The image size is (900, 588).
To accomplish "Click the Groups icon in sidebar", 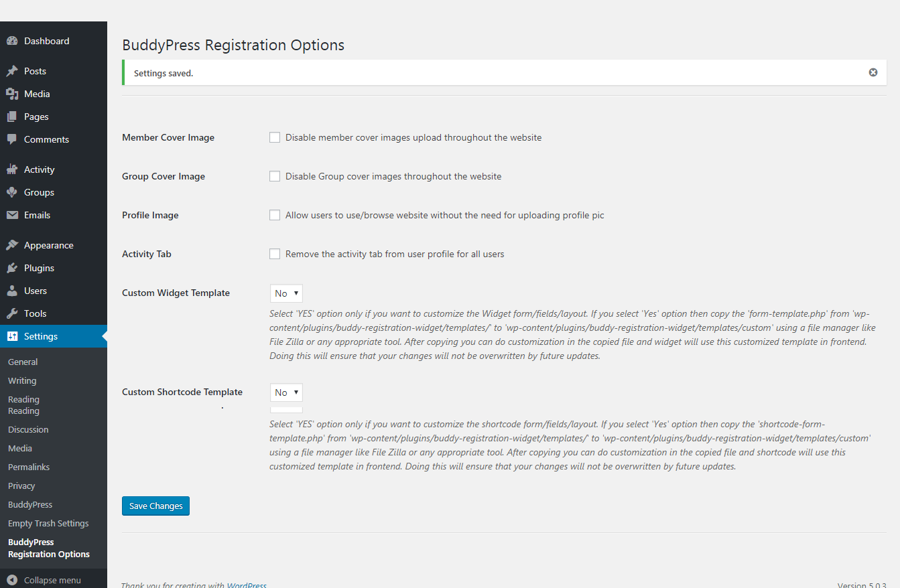I will (x=12, y=192).
